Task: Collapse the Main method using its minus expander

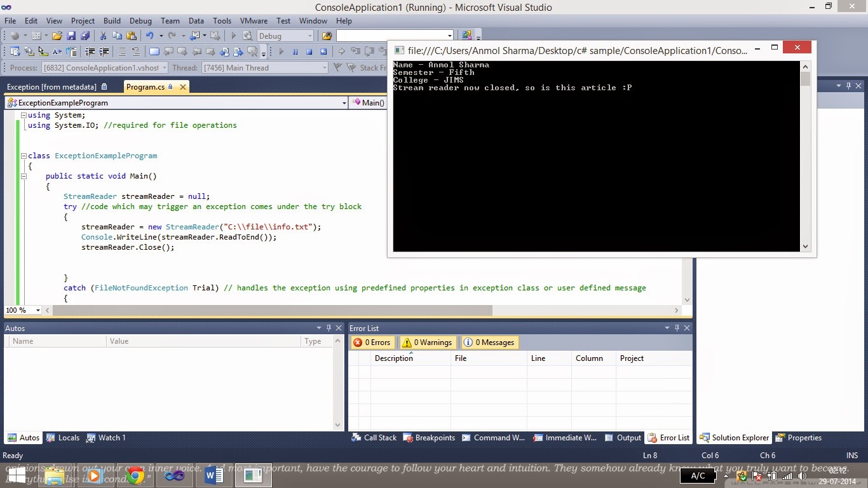Action: point(24,176)
